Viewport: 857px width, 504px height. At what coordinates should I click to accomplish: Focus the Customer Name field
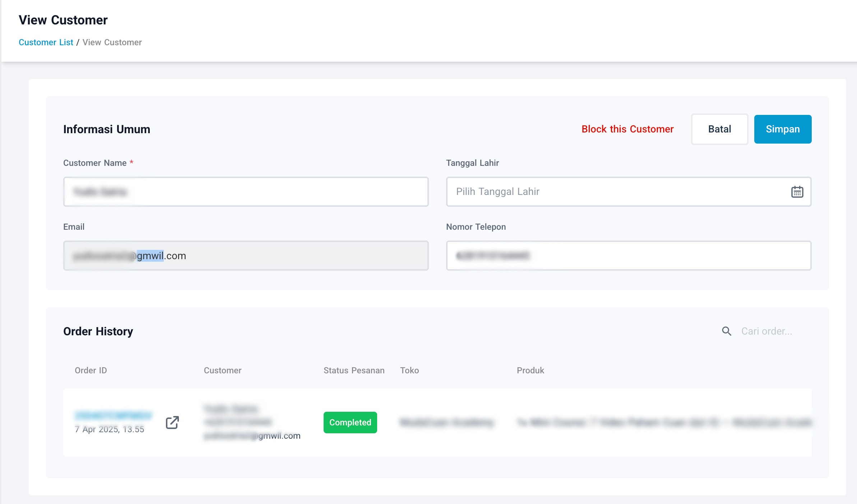point(246,192)
